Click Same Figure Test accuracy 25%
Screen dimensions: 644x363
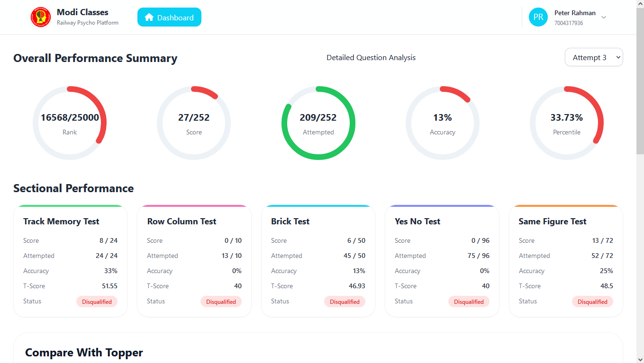[x=607, y=271]
